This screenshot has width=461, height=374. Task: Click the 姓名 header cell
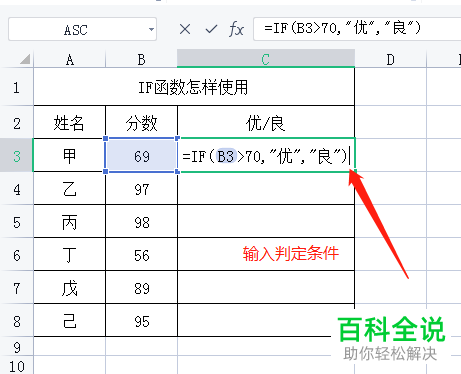(x=69, y=122)
